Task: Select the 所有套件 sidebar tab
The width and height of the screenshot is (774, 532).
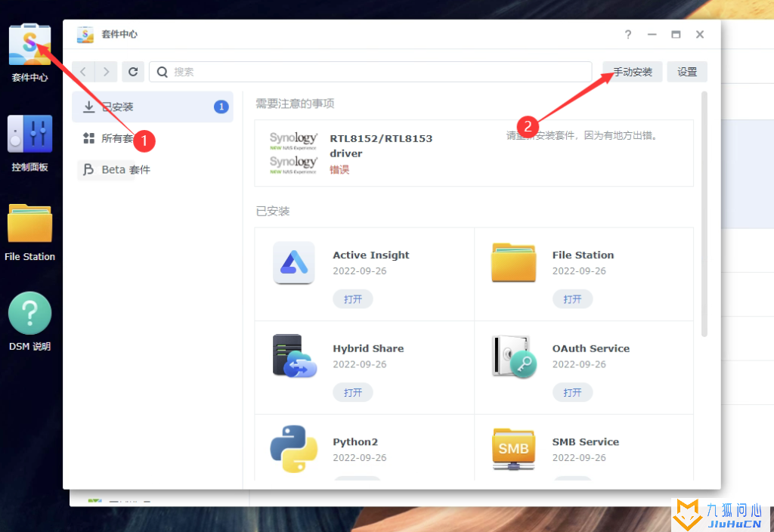Action: pos(153,138)
